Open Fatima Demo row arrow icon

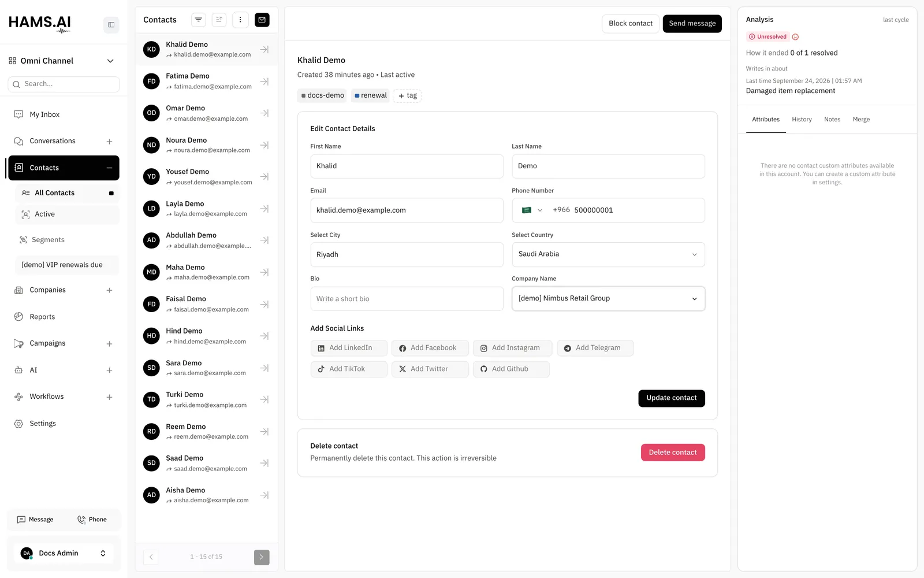coord(264,81)
